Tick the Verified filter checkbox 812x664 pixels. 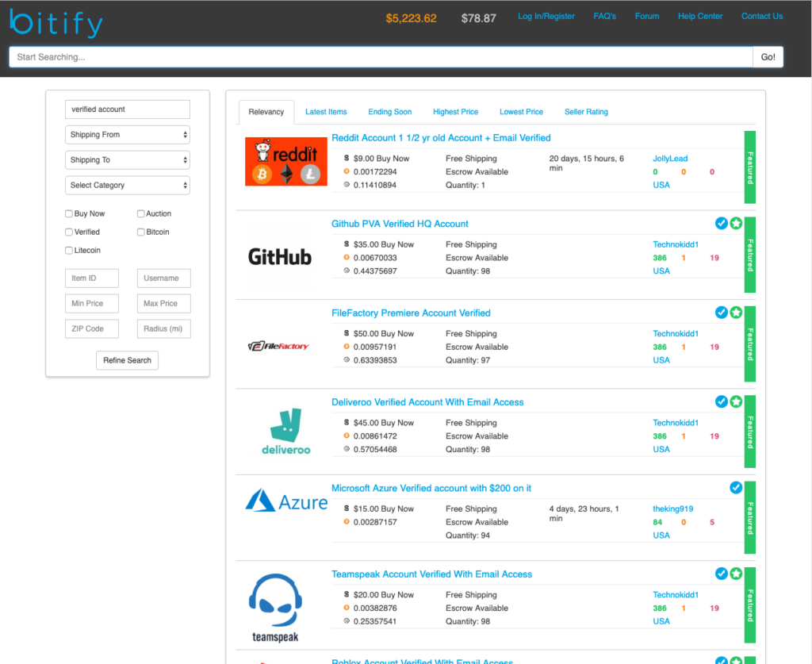pos(69,232)
